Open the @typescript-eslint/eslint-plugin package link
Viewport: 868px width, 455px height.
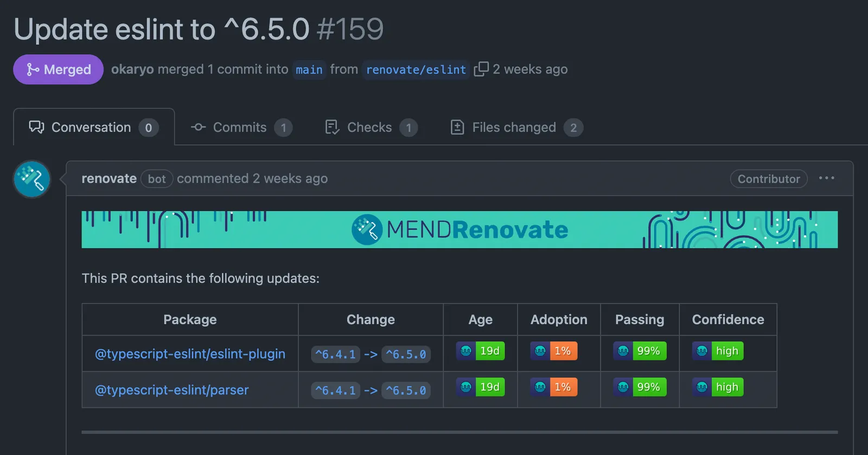coord(190,354)
